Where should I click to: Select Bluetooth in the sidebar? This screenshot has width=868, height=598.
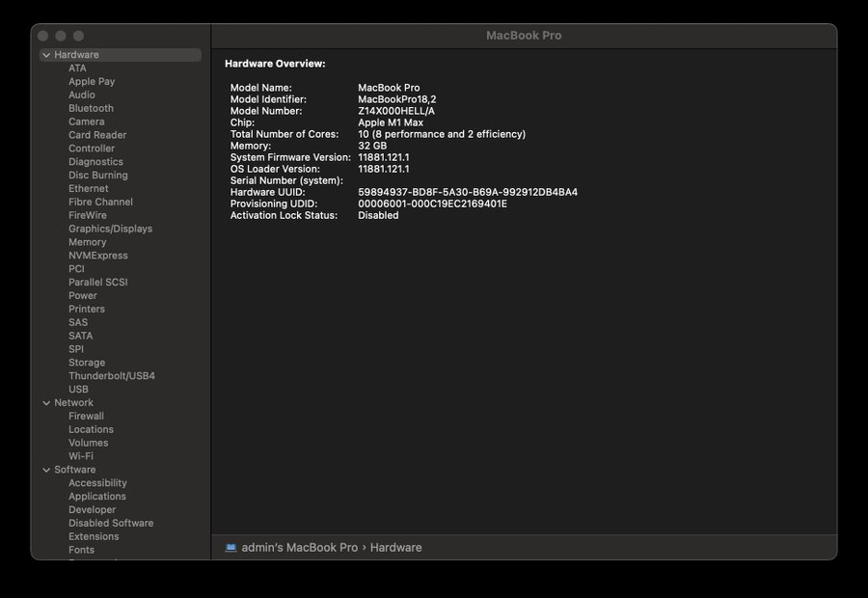click(91, 109)
